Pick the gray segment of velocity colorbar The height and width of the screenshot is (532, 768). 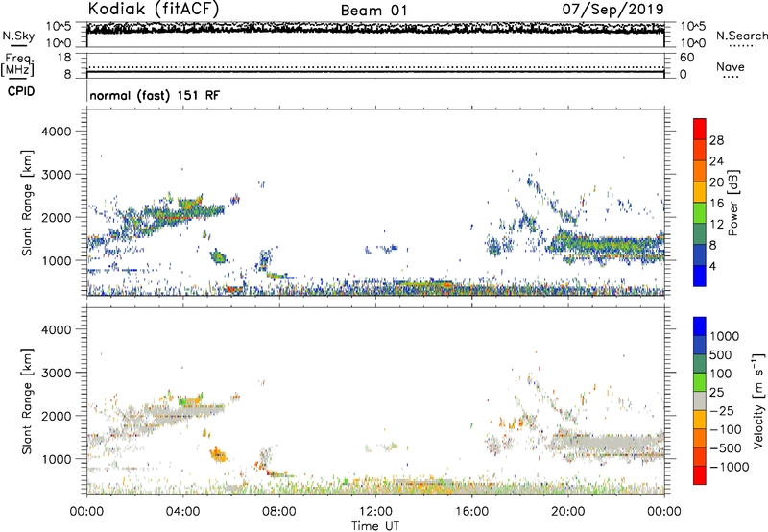point(700,401)
